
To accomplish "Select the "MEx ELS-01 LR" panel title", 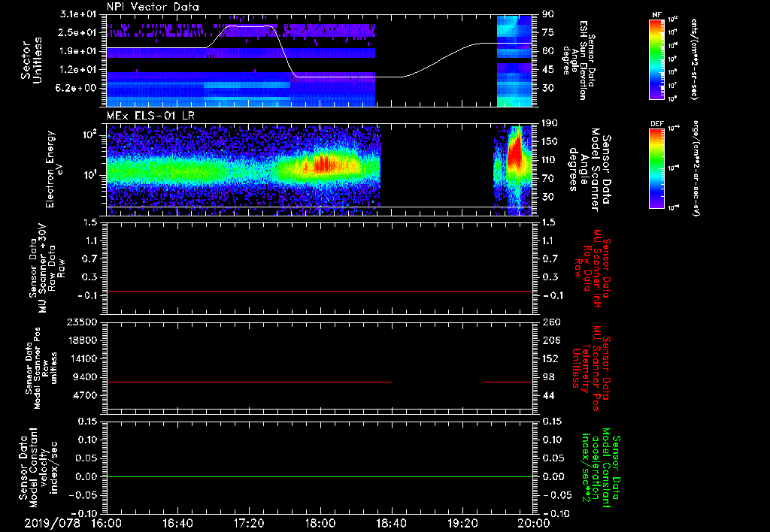I will (x=150, y=116).
